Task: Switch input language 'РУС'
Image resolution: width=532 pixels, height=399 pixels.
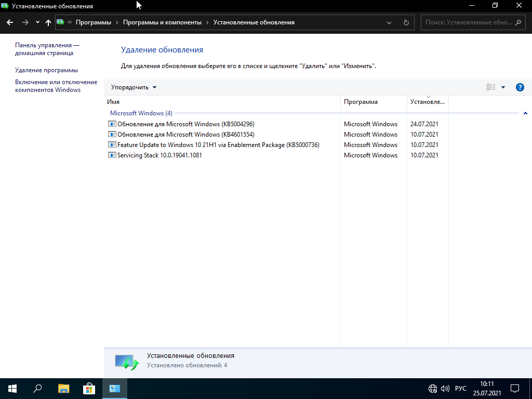Action: pyautogui.click(x=460, y=389)
